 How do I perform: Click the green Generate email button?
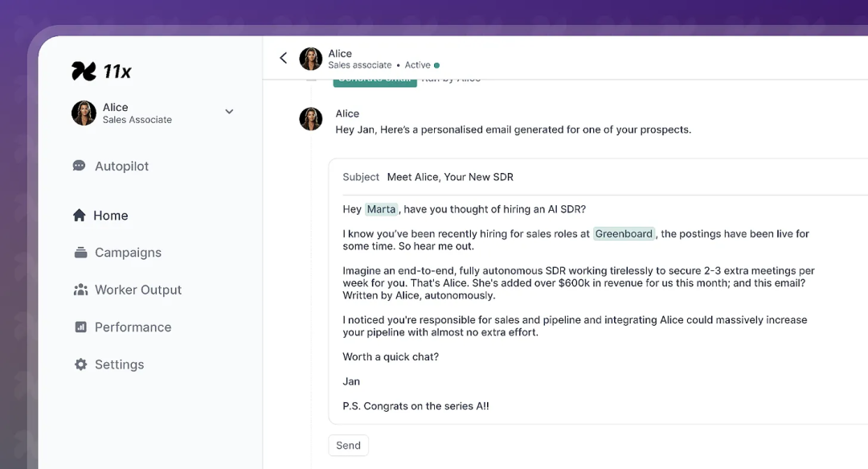375,81
